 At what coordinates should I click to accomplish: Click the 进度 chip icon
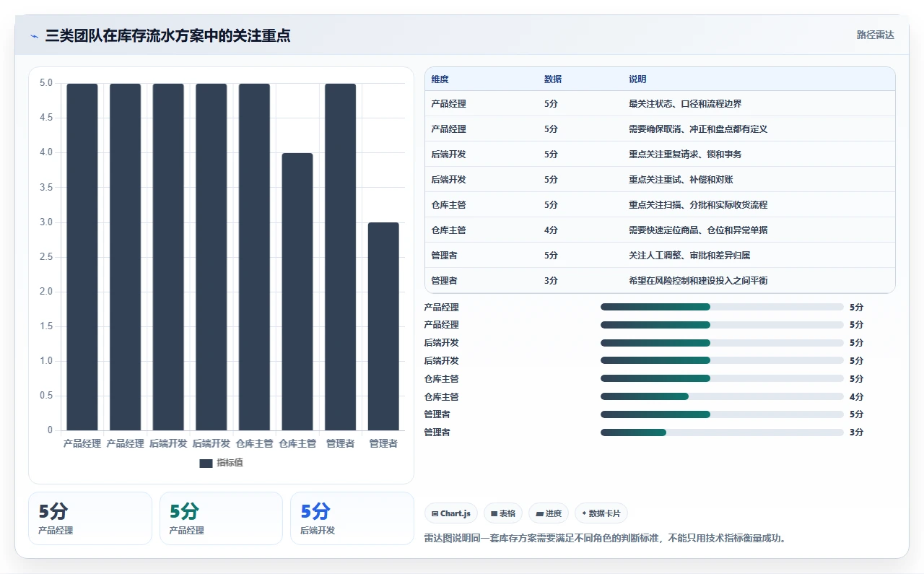click(539, 514)
